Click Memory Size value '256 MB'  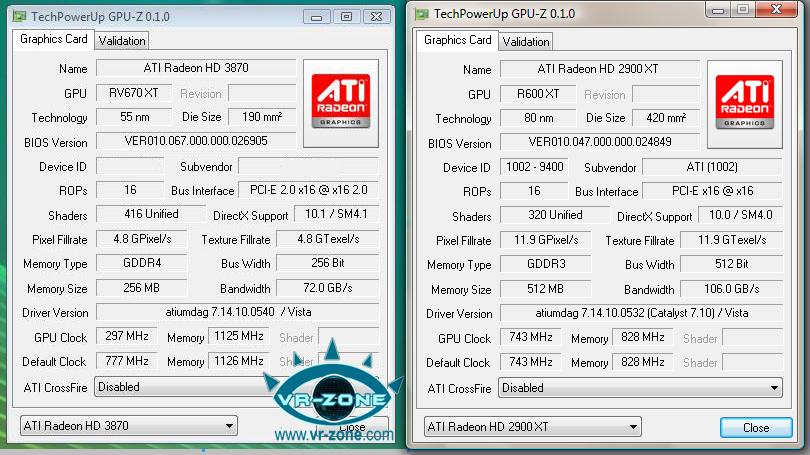(x=142, y=288)
